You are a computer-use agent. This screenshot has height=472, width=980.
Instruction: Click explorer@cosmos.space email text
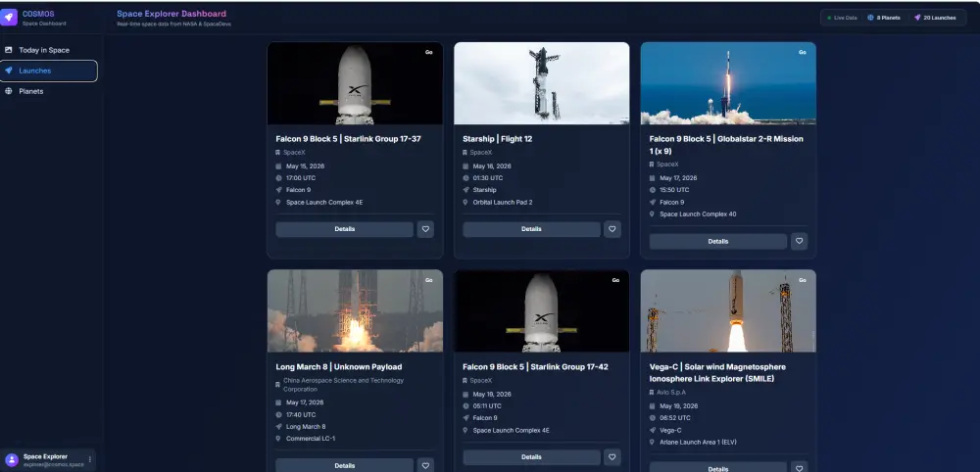53,464
